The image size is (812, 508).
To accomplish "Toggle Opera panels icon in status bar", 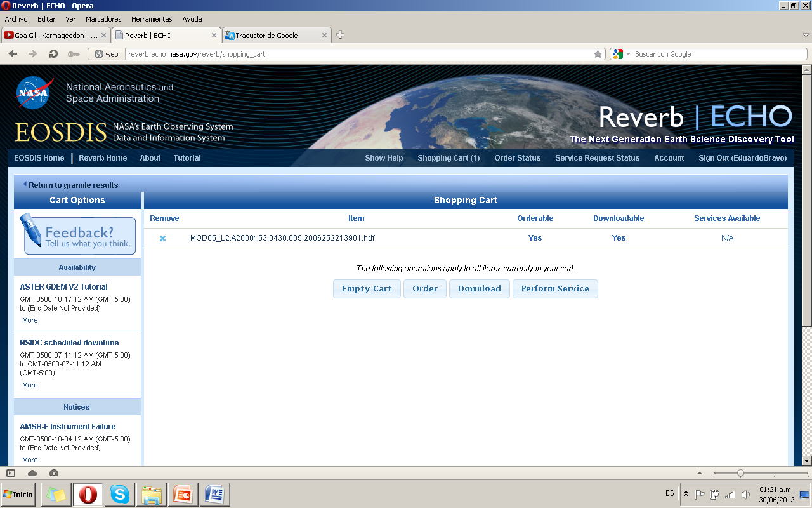I will coord(11,473).
